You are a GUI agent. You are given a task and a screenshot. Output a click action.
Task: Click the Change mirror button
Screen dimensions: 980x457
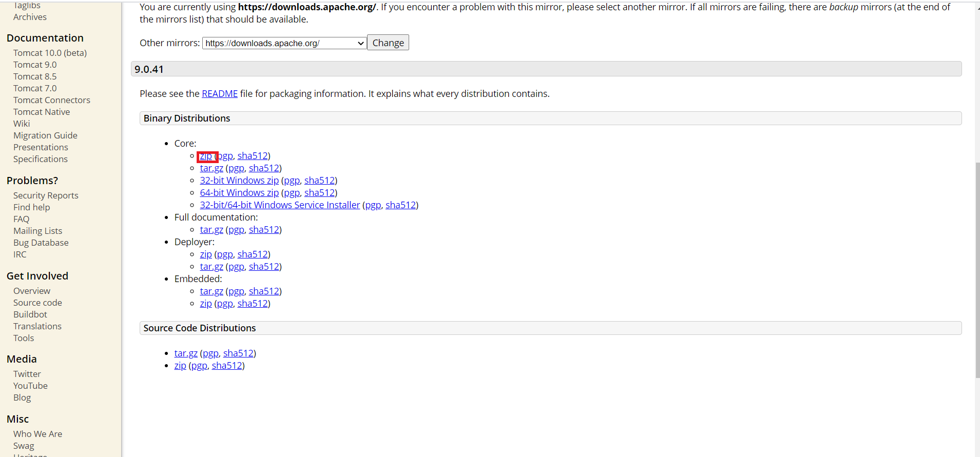tap(388, 43)
